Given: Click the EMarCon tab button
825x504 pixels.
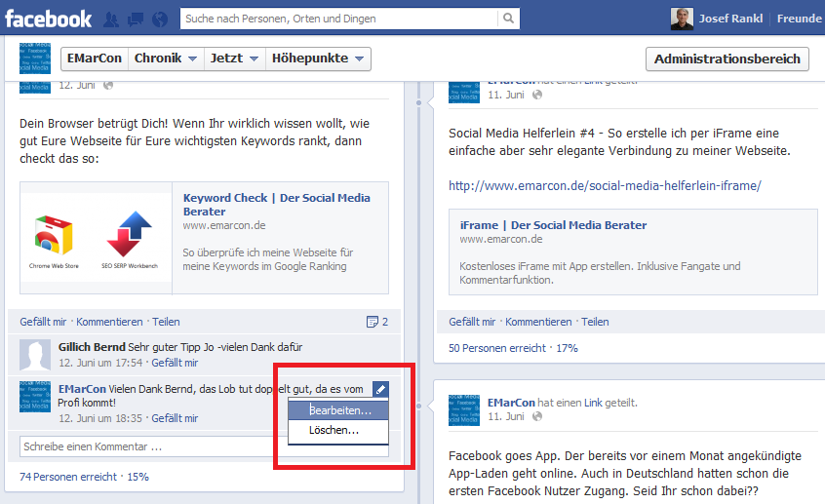Looking at the screenshot, I should (95, 58).
